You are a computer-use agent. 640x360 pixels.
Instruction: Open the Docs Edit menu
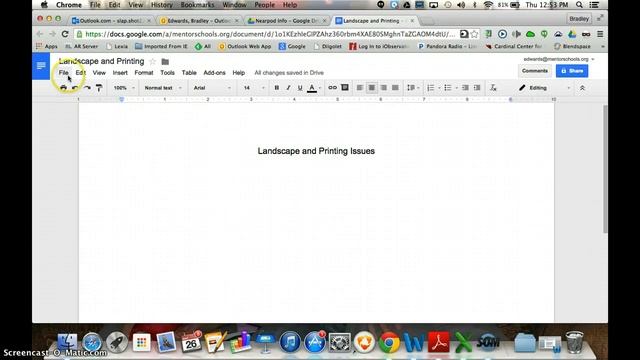[80, 73]
